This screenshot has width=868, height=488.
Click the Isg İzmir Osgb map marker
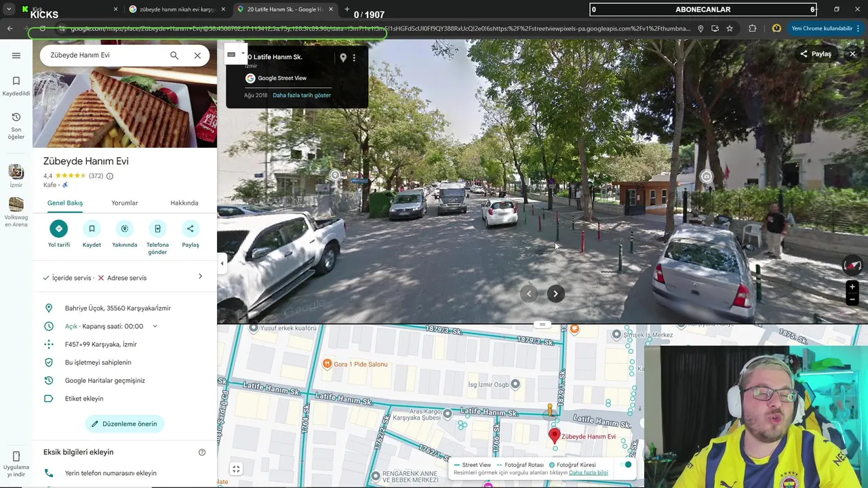pyautogui.click(x=515, y=384)
